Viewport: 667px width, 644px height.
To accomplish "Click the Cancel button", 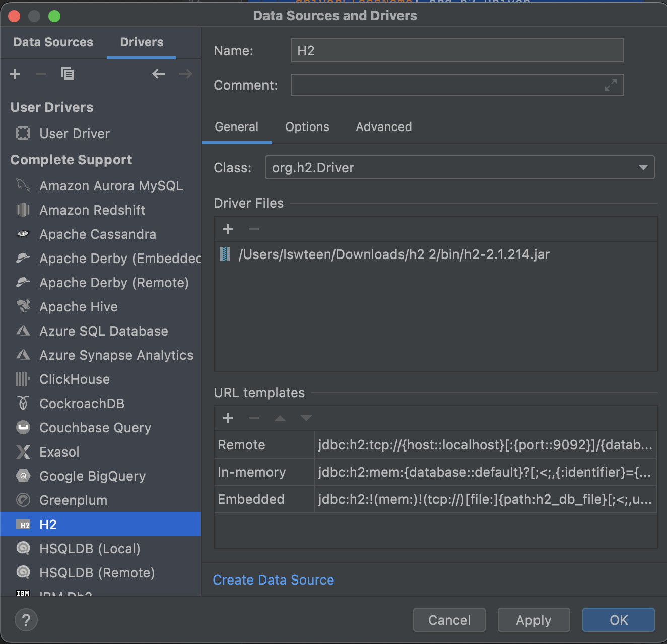I will tap(449, 620).
